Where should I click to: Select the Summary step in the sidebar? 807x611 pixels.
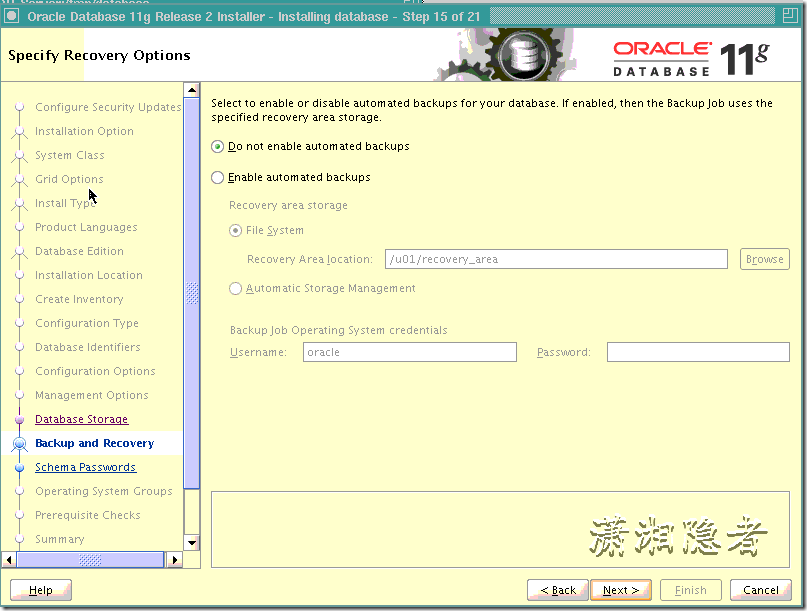tap(59, 539)
